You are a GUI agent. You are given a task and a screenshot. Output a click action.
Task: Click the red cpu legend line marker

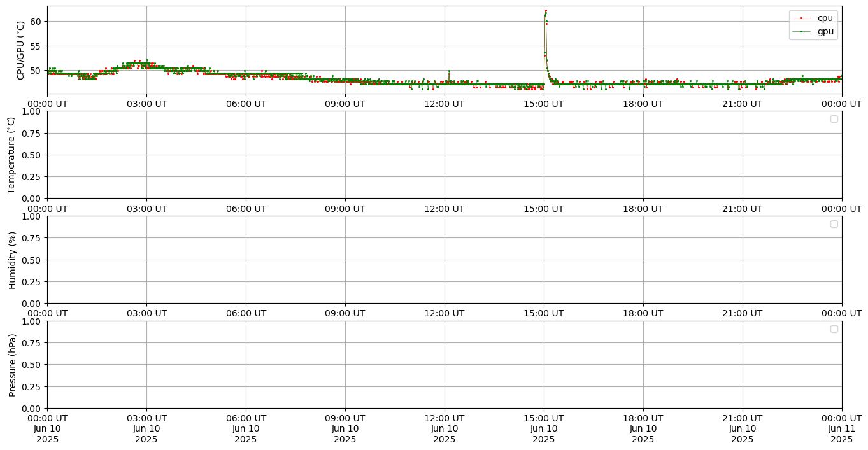pos(801,18)
